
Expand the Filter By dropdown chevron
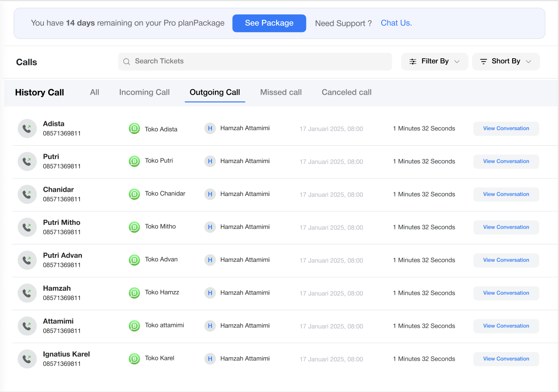[457, 62]
